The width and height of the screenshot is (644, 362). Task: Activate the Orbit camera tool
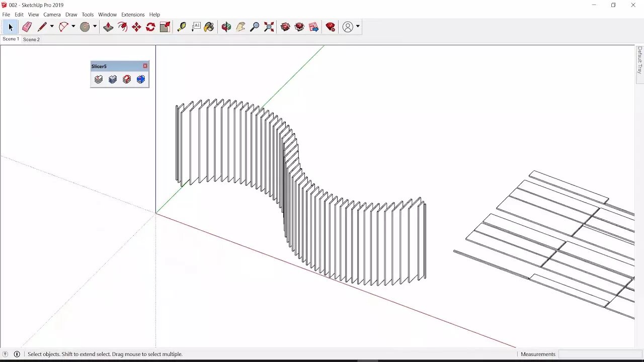click(226, 27)
